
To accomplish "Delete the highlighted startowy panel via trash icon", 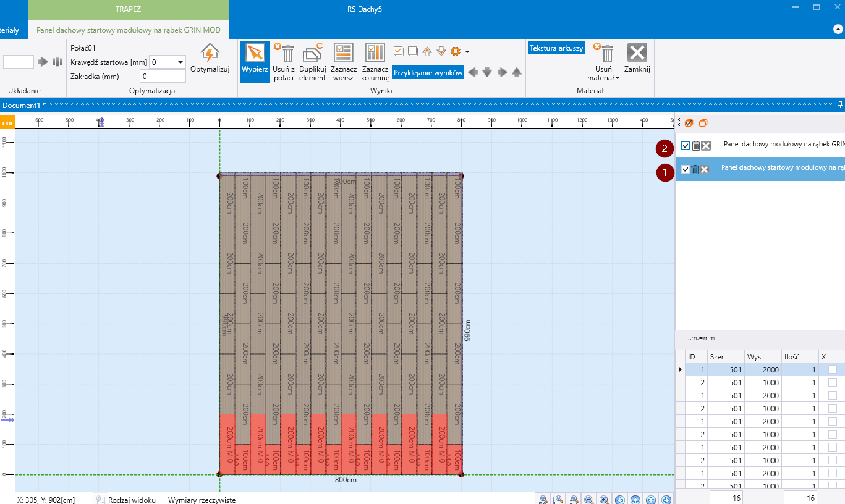I will tap(695, 170).
